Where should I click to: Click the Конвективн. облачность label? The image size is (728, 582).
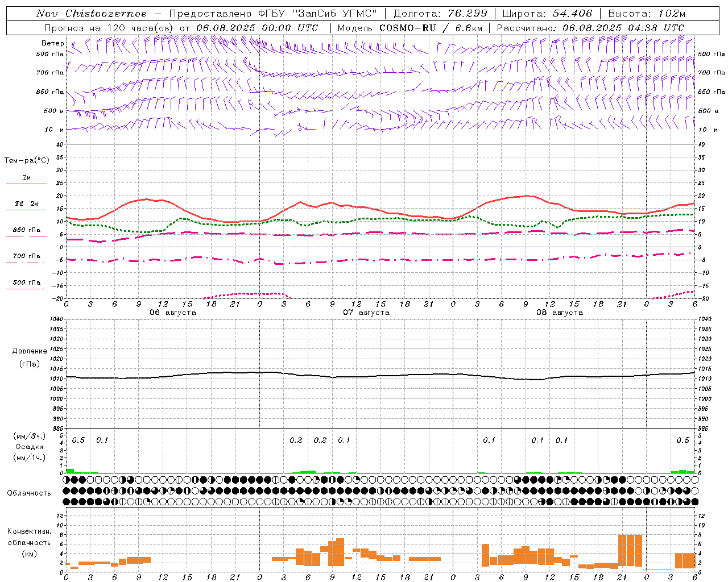(30, 537)
